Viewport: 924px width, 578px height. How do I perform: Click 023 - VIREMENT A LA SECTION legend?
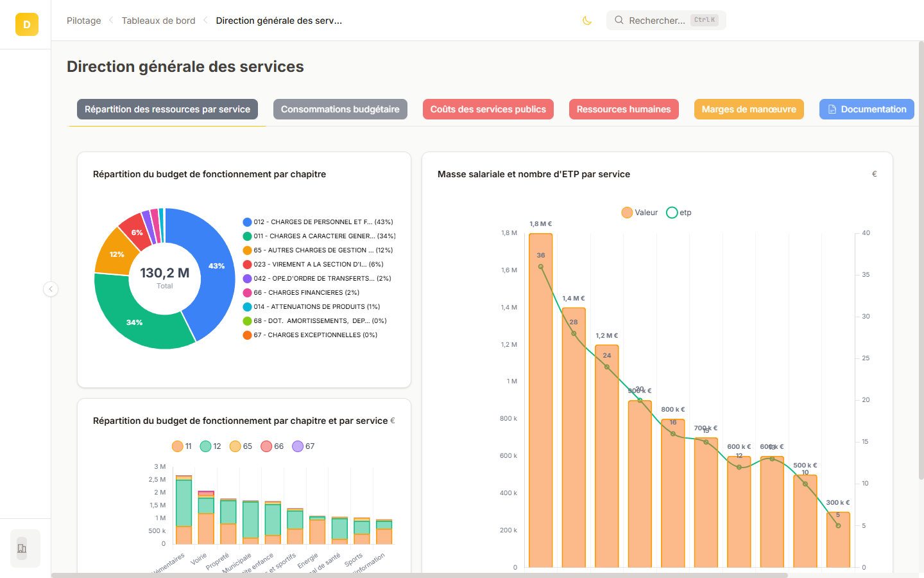(x=313, y=265)
